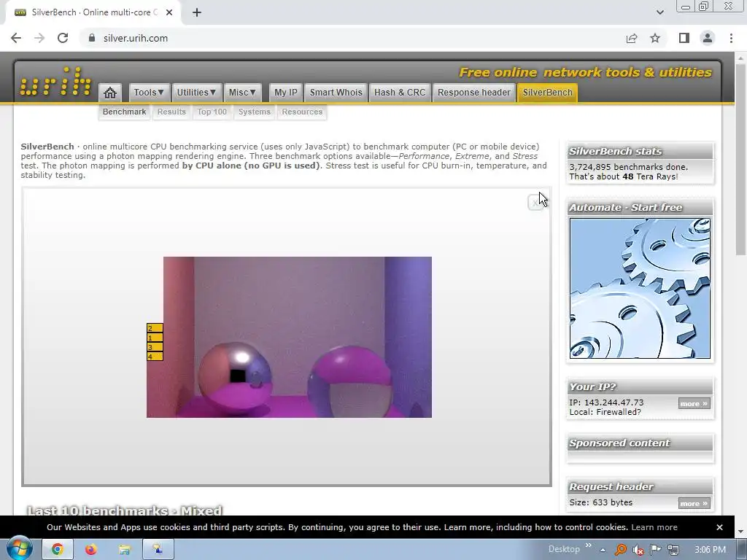Screen dimensions: 747x560
Task: Open the file explorer taskbar icon
Action: tap(124, 550)
